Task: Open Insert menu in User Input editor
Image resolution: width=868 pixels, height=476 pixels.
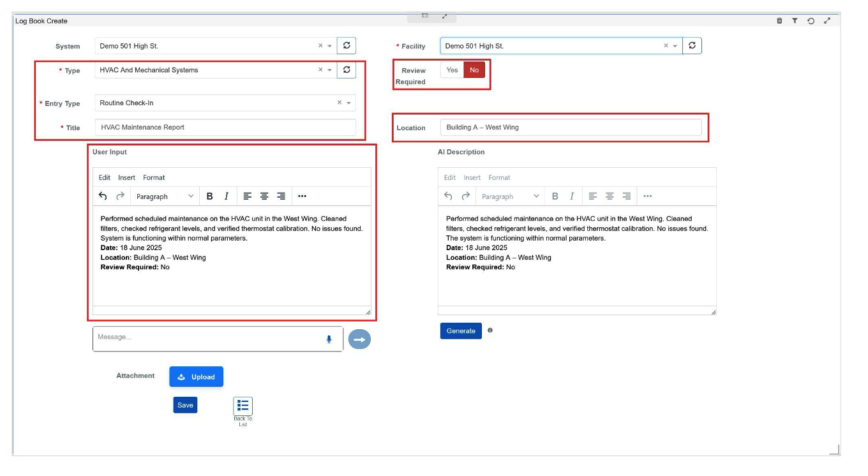Action: pyautogui.click(x=126, y=177)
